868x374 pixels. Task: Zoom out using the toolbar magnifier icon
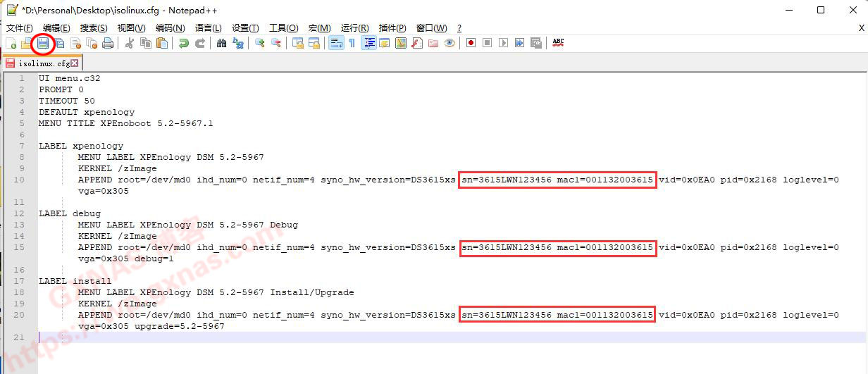click(x=276, y=43)
